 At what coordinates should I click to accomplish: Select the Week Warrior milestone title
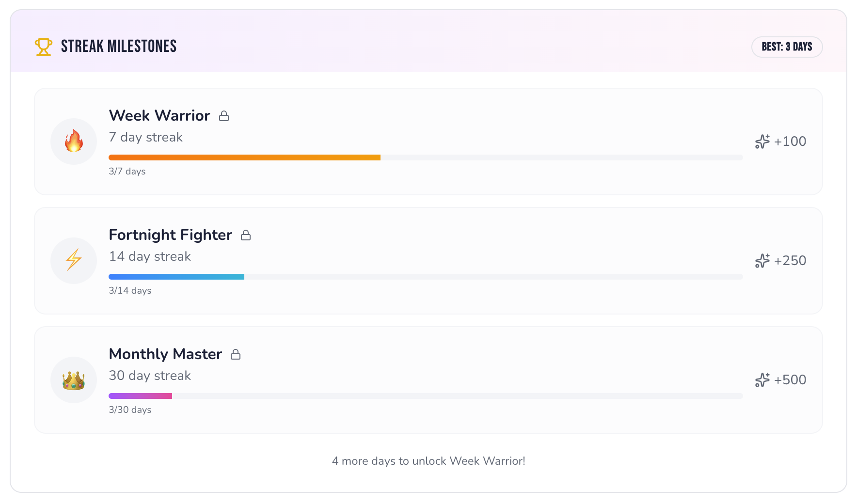coord(159,116)
